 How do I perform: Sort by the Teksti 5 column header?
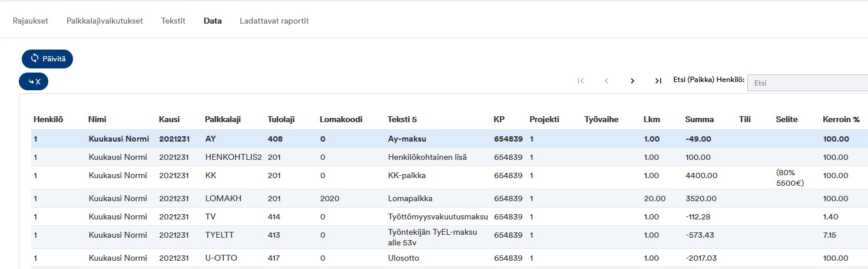pos(402,119)
